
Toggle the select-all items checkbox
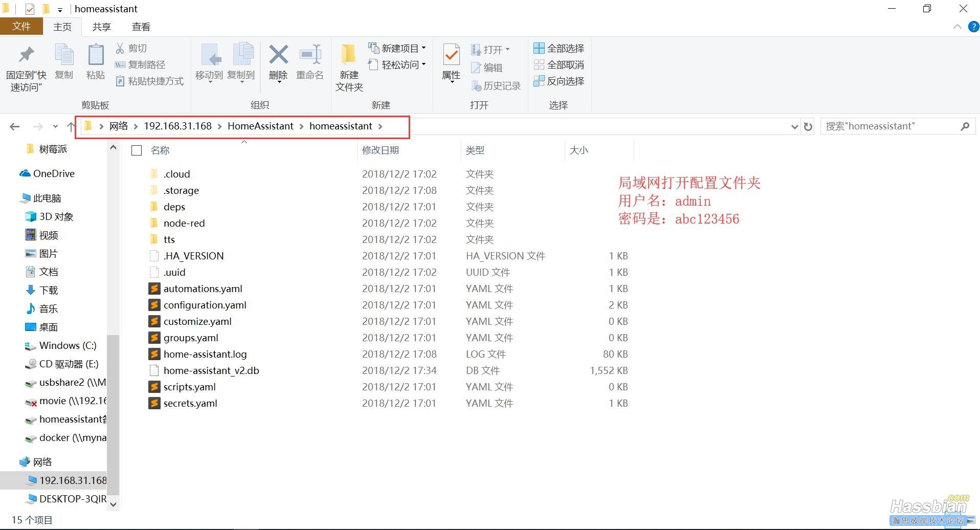(x=137, y=150)
